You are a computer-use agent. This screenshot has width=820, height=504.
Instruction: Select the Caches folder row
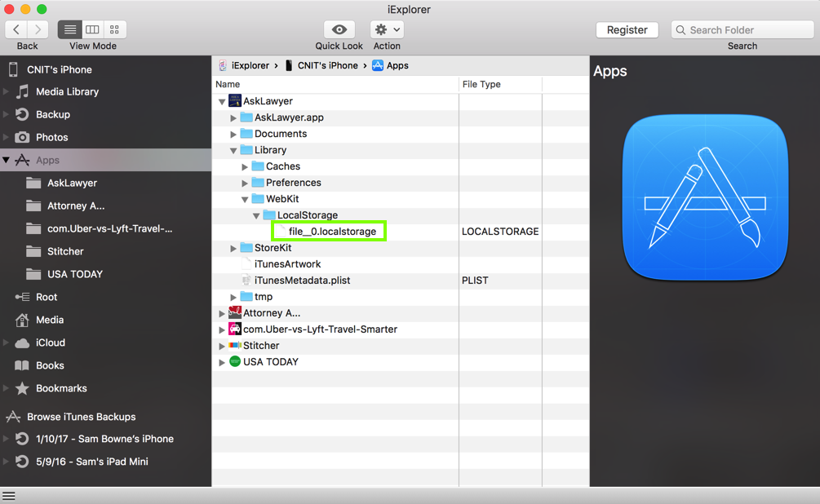(400, 166)
